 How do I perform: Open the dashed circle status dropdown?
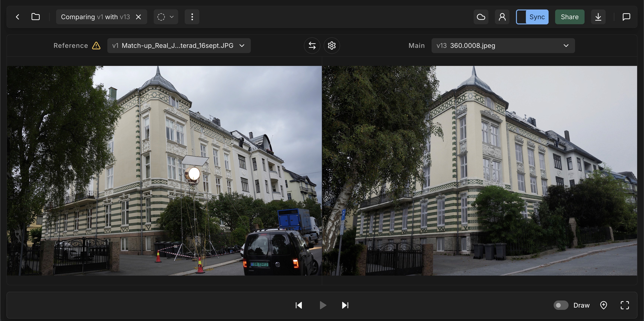(x=166, y=17)
